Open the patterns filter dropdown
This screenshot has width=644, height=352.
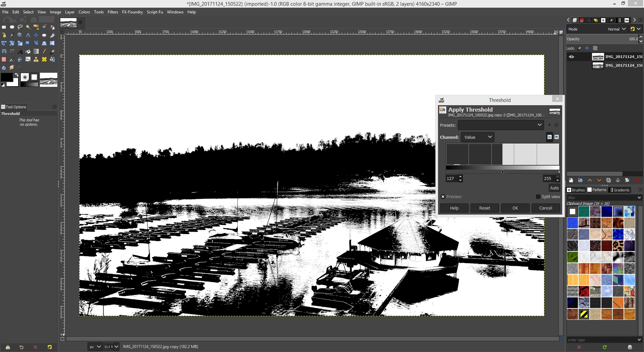pos(639,198)
